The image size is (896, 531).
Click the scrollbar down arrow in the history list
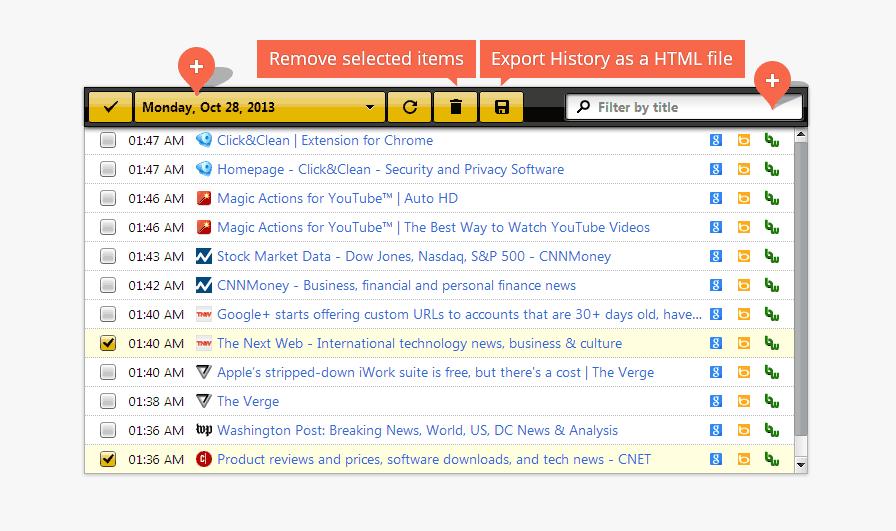click(x=800, y=465)
